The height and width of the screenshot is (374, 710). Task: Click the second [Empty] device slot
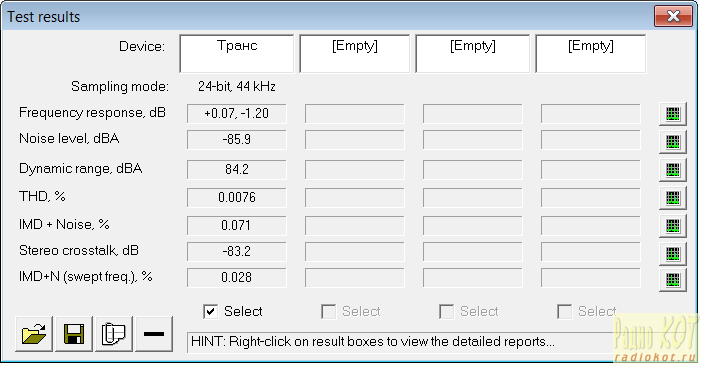coord(472,53)
